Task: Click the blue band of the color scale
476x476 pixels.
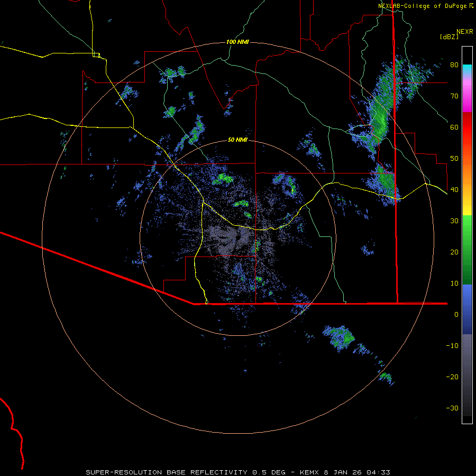Action: 467,309
